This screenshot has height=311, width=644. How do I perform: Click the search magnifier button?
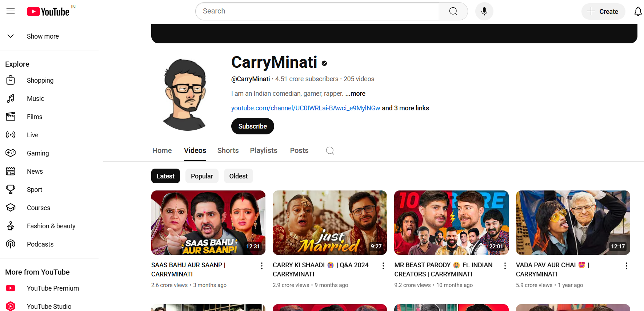pos(453,11)
